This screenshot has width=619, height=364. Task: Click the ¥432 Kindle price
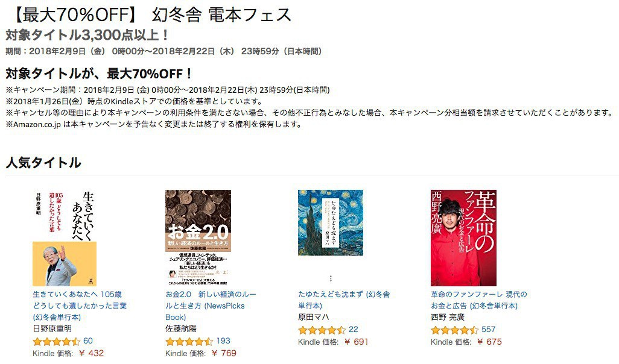point(91,353)
